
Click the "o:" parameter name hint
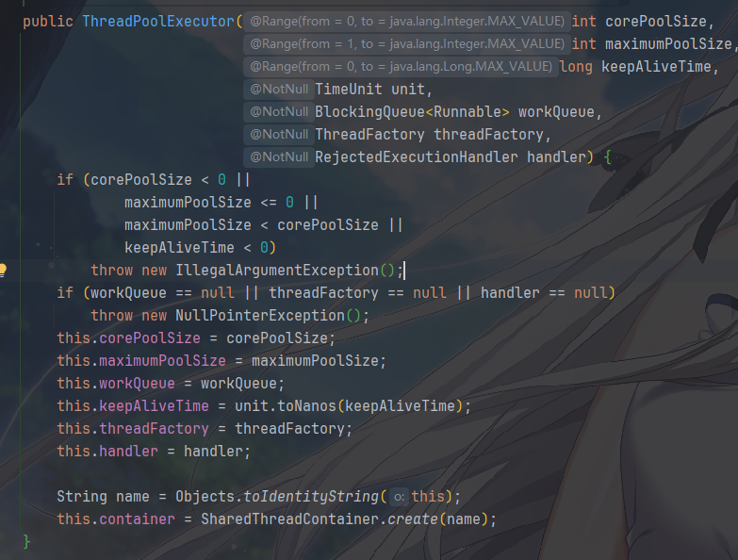(x=399, y=497)
